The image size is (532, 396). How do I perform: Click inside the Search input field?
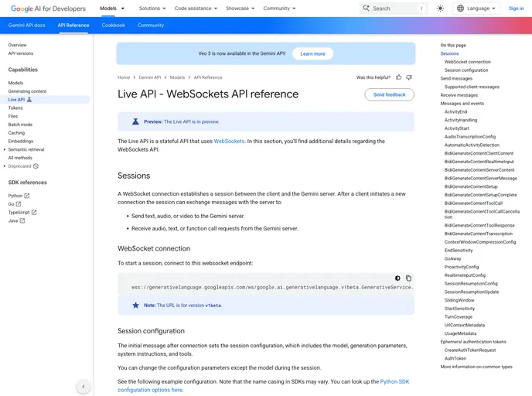394,9
